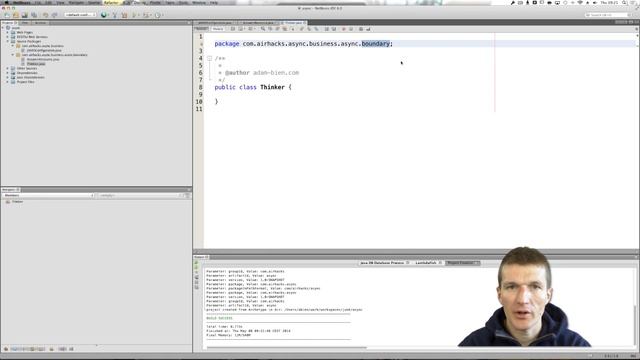Switch to the Services tab
This screenshot has height=360, width=640.
[40, 23]
